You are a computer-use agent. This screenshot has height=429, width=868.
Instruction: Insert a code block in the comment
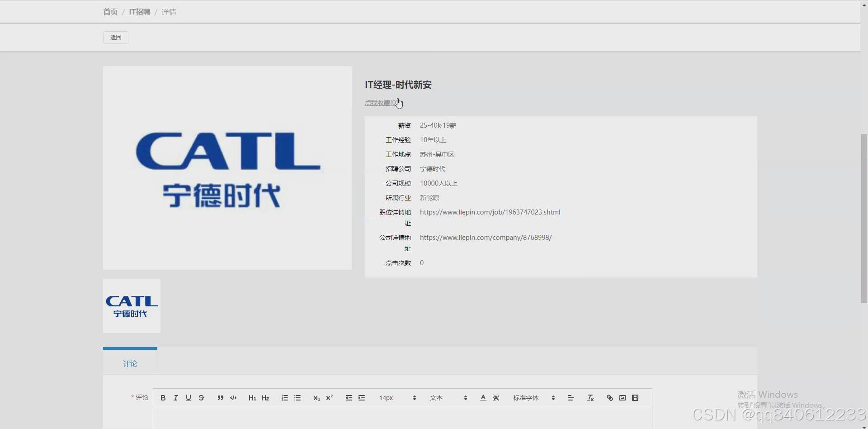click(233, 398)
